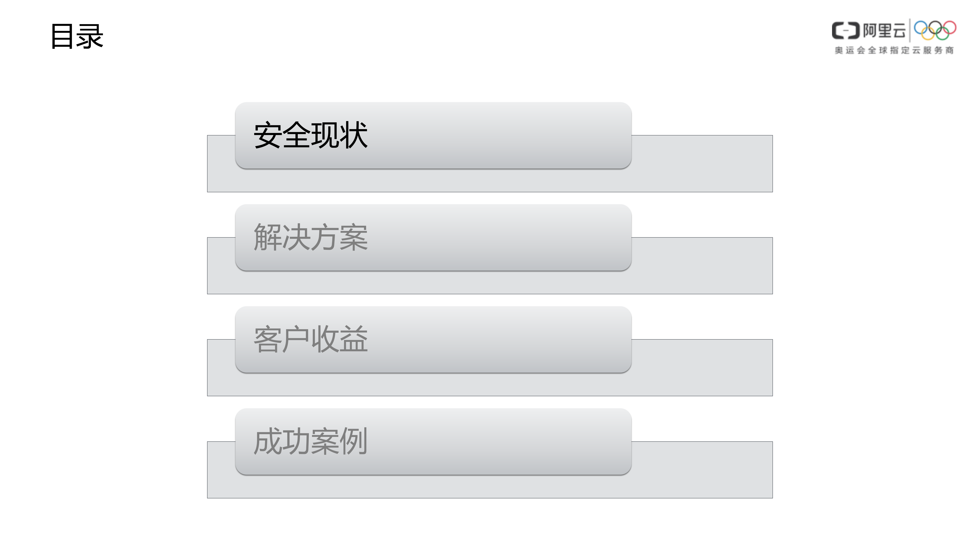Select the 阿里云 logo text

pyautogui.click(x=884, y=31)
